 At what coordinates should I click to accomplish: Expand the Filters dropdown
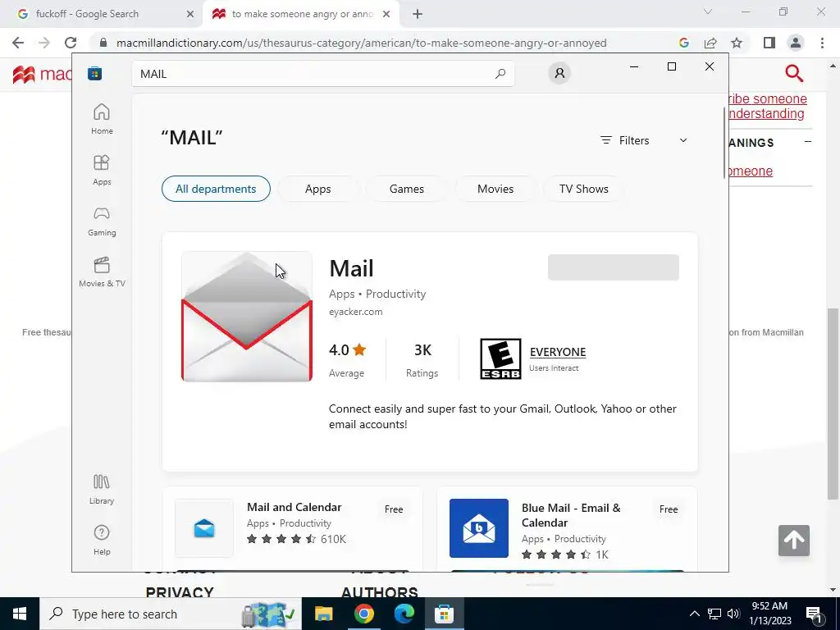pyautogui.click(x=644, y=140)
